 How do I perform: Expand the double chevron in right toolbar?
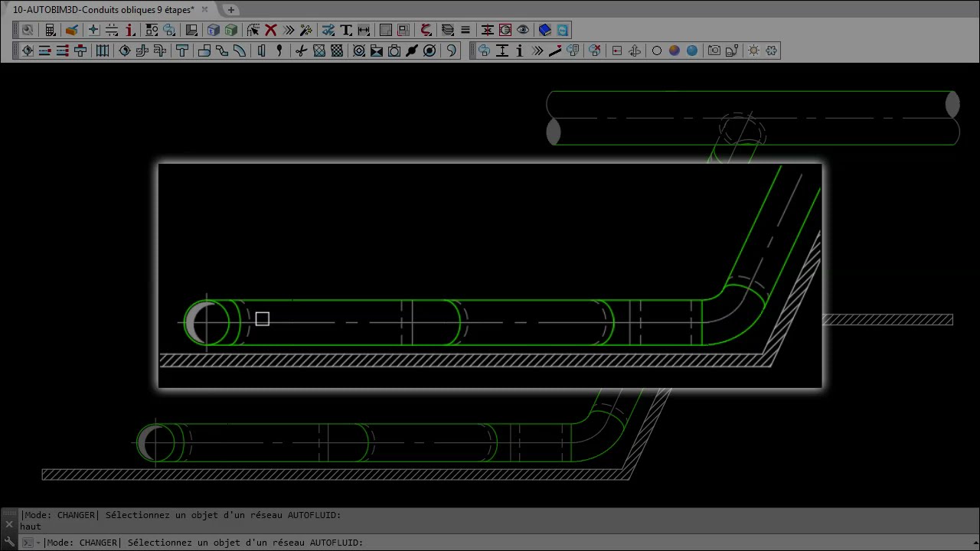[x=537, y=51]
